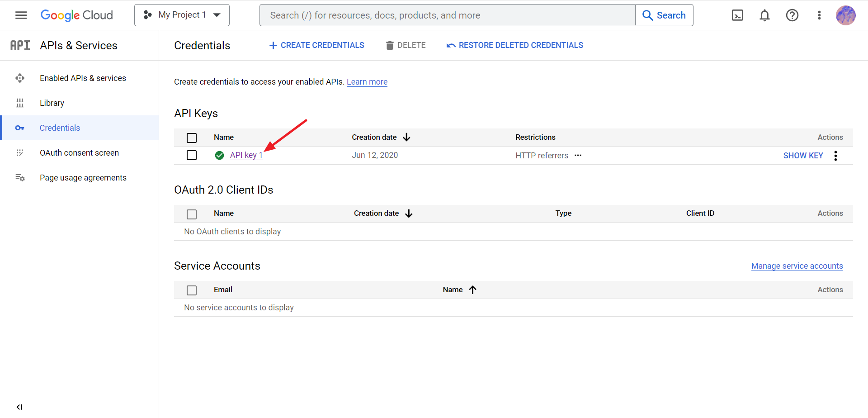Click the Credentials key icon
The width and height of the screenshot is (868, 418).
[20, 128]
